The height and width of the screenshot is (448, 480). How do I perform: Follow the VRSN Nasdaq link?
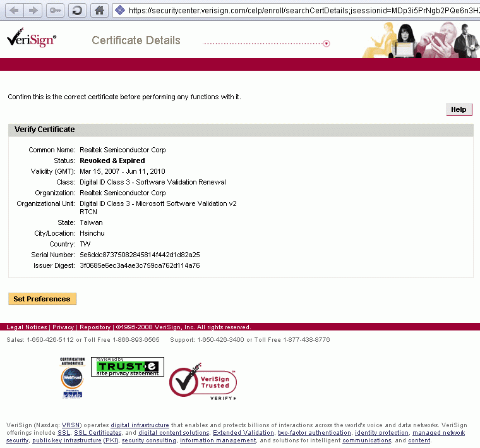pyautogui.click(x=71, y=425)
